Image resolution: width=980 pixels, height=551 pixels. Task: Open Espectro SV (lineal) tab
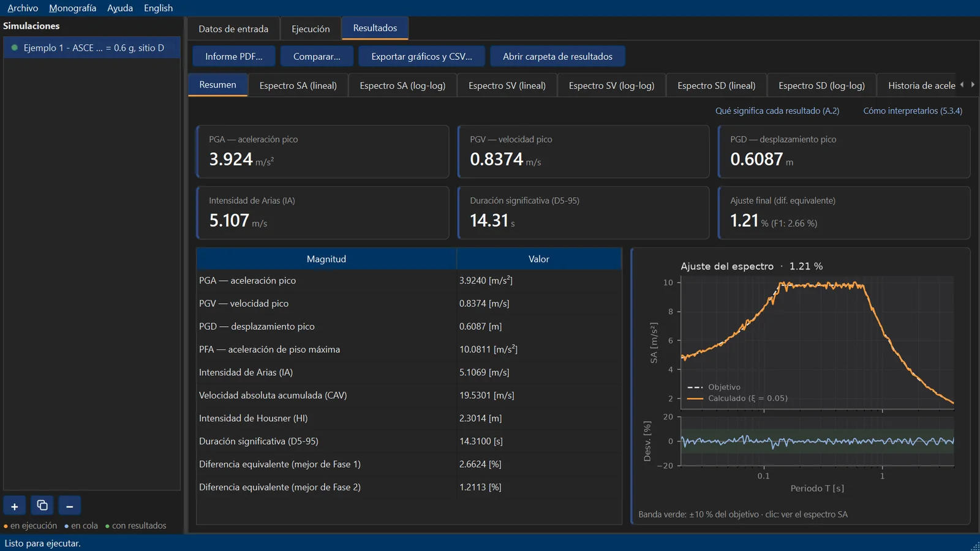click(x=507, y=86)
